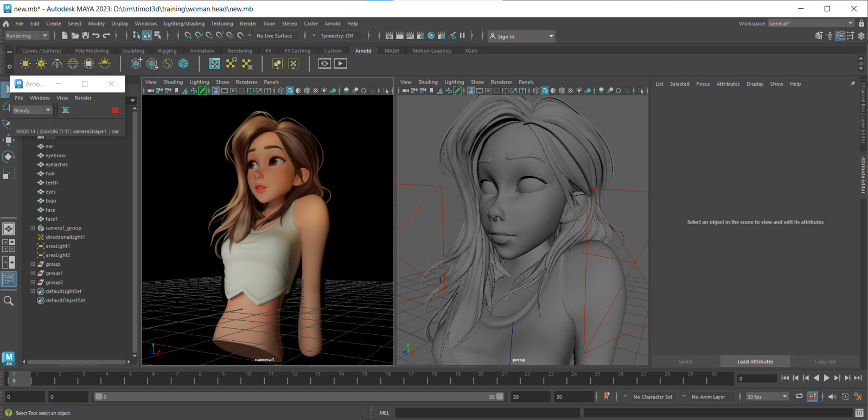Start Arnold render with play icon
Image resolution: width=868 pixels, height=420 pixels.
[x=341, y=63]
